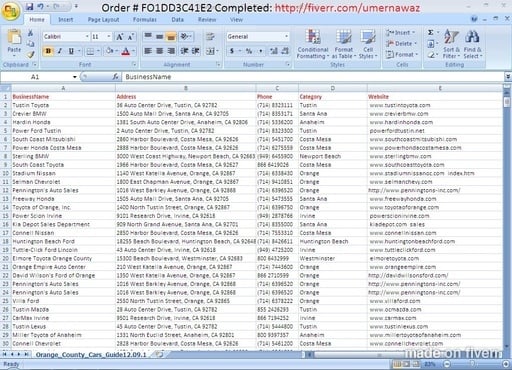Toggle Wrap Text
The width and height of the screenshot is (512, 370).
(x=210, y=36)
